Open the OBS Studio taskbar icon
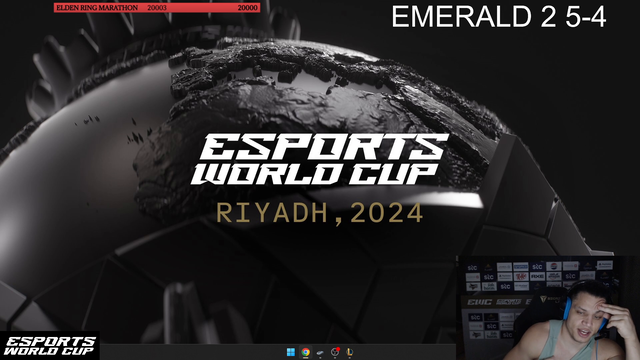Screen dimensions: 640x360 pos(335,352)
